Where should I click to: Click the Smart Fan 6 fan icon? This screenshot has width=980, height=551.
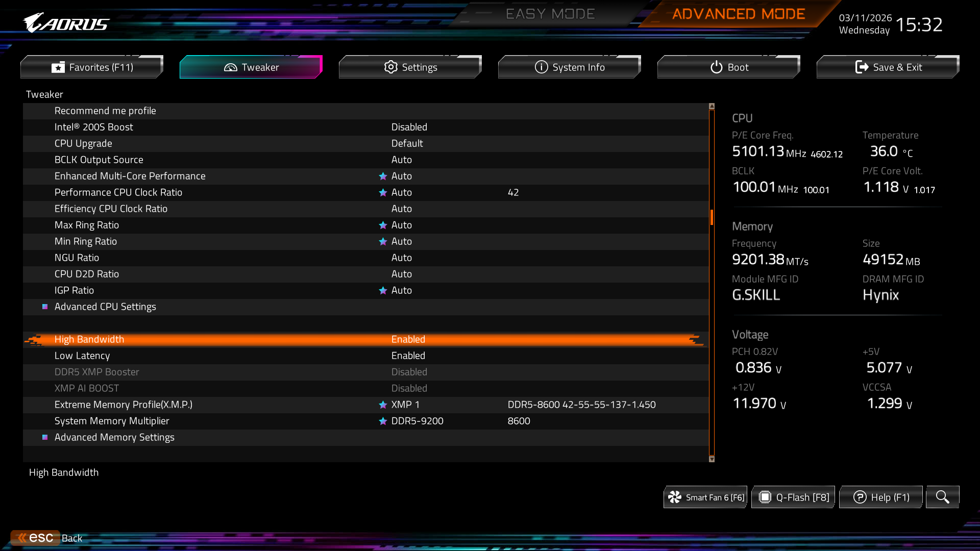[x=675, y=497]
